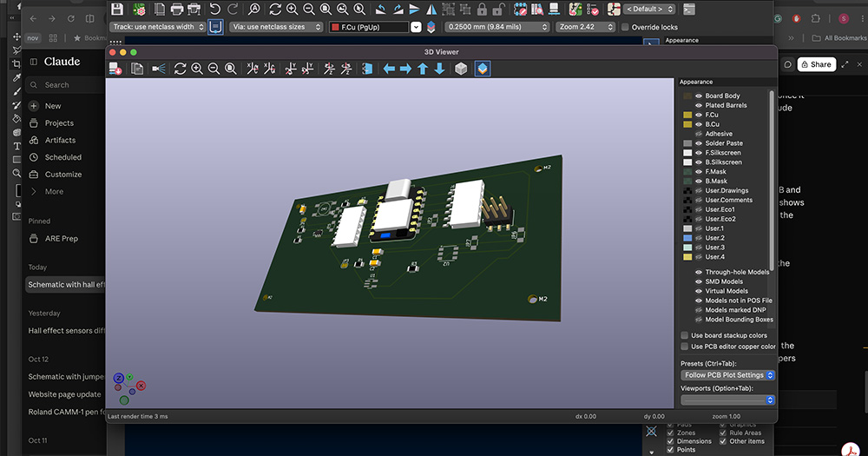Expand More in Claude sidebar
868x456 pixels.
coord(54,191)
